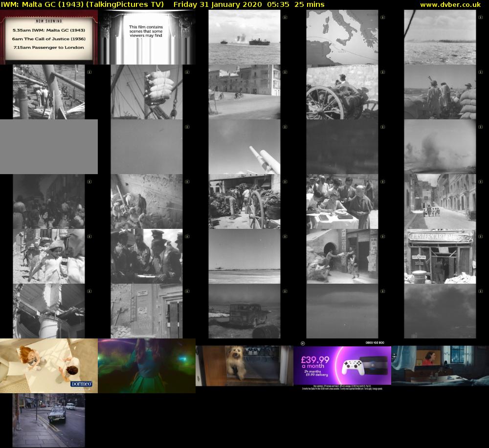The width and height of the screenshot is (489, 448).
Task: View the market cart wheel frame
Action: tap(244, 202)
